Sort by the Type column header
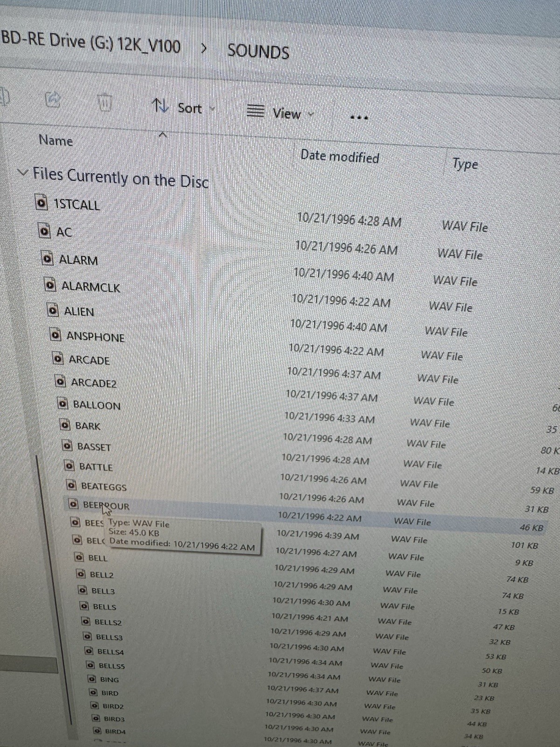This screenshot has height=747, width=560. pyautogui.click(x=465, y=164)
